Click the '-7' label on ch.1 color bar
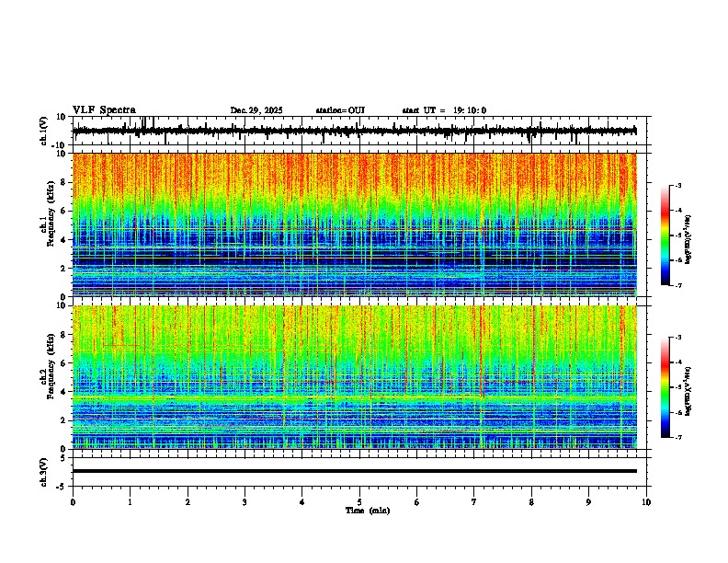The height and width of the screenshot is (563, 728). (678, 285)
